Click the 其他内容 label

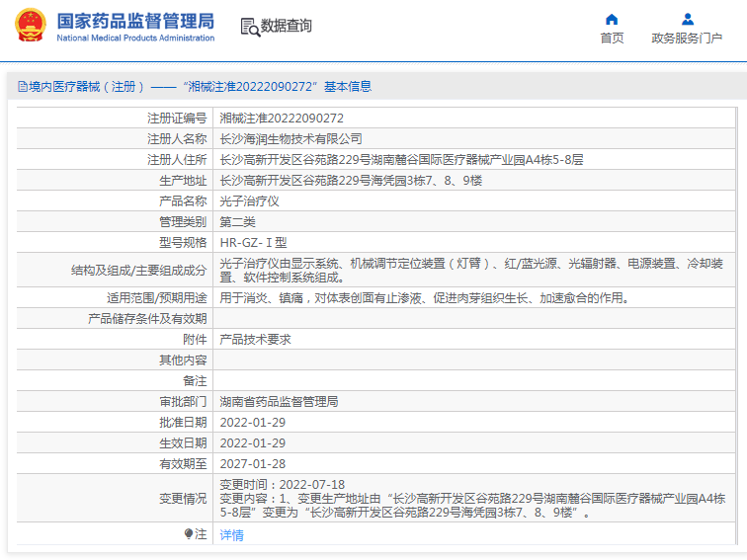click(183, 360)
